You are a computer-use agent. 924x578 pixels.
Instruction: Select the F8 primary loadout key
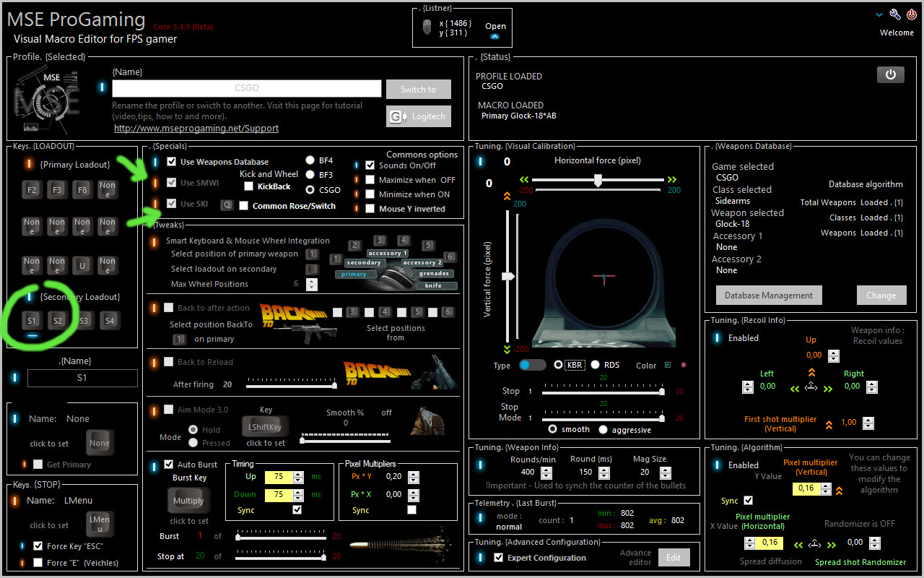(82, 190)
